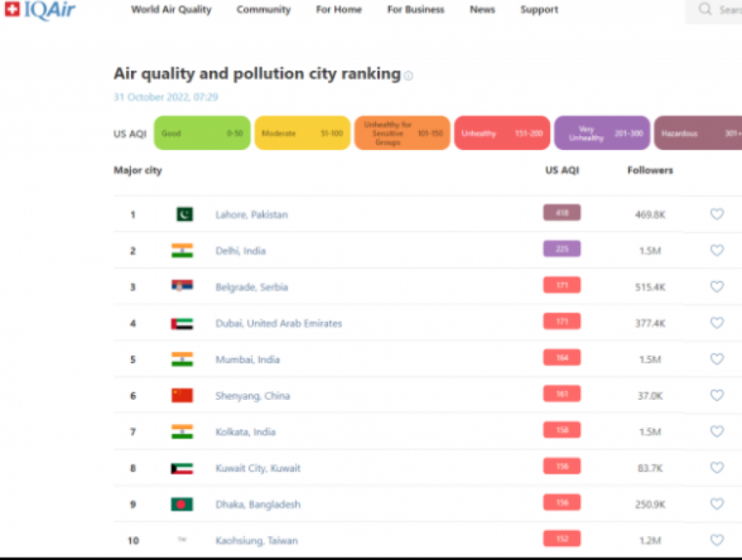The image size is (742, 560).
Task: Favorite Lahore with the heart icon
Action: [716, 214]
